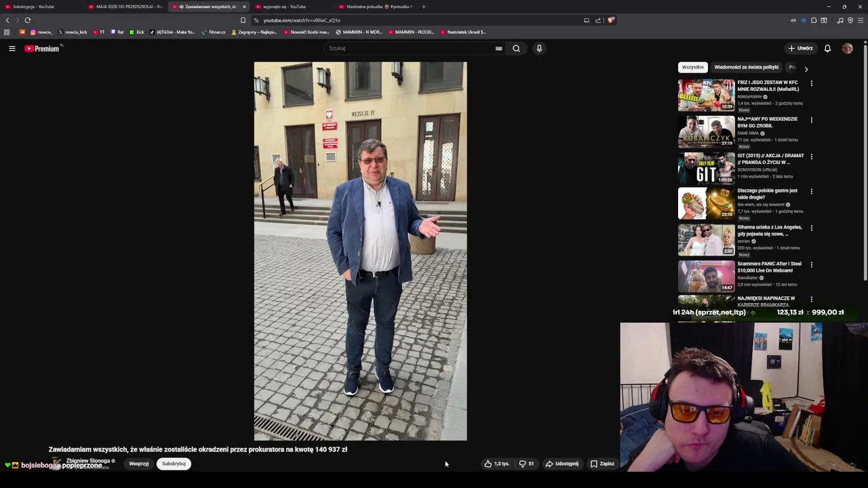This screenshot has height=488, width=868.
Task: Click the Wesprzyj button
Action: [138, 464]
